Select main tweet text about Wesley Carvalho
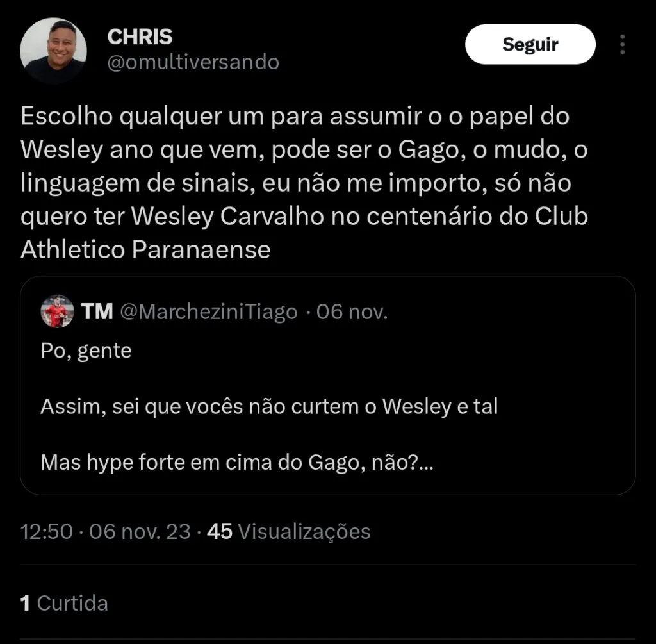The width and height of the screenshot is (656, 644). coord(304,183)
